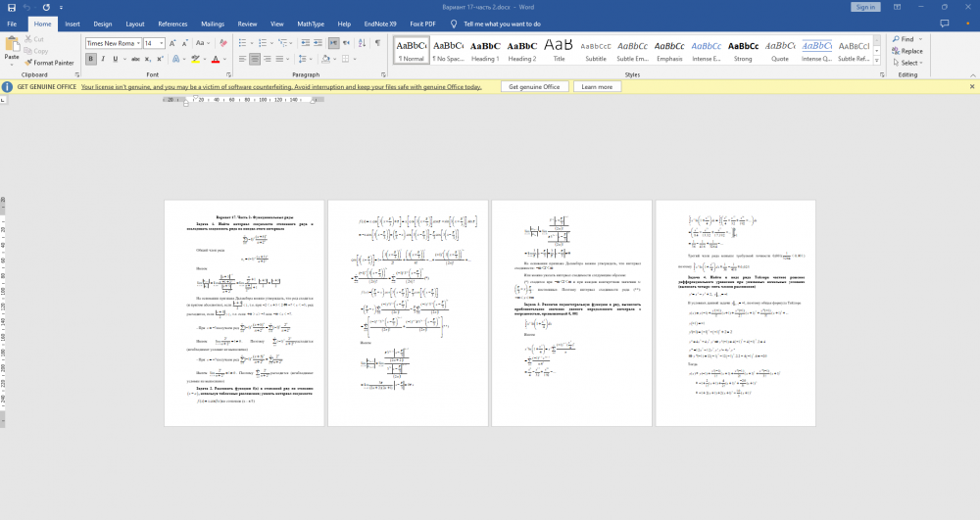Click Sign in button

coord(865,7)
